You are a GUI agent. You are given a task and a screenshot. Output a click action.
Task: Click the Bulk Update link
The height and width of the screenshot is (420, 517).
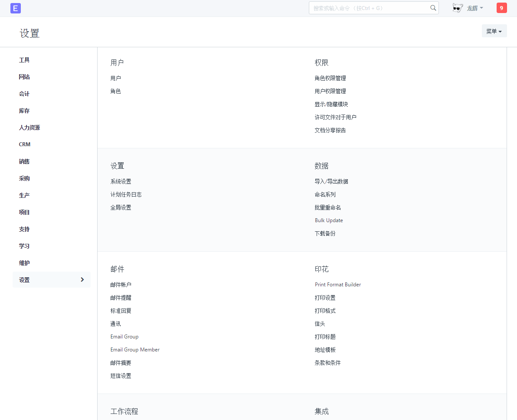pos(329,220)
